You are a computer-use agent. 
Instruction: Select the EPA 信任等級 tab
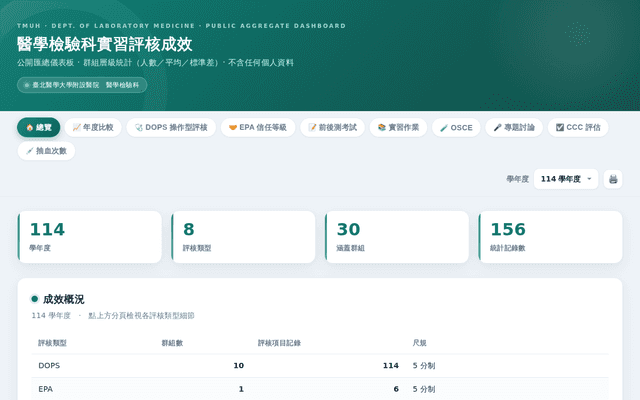258,128
